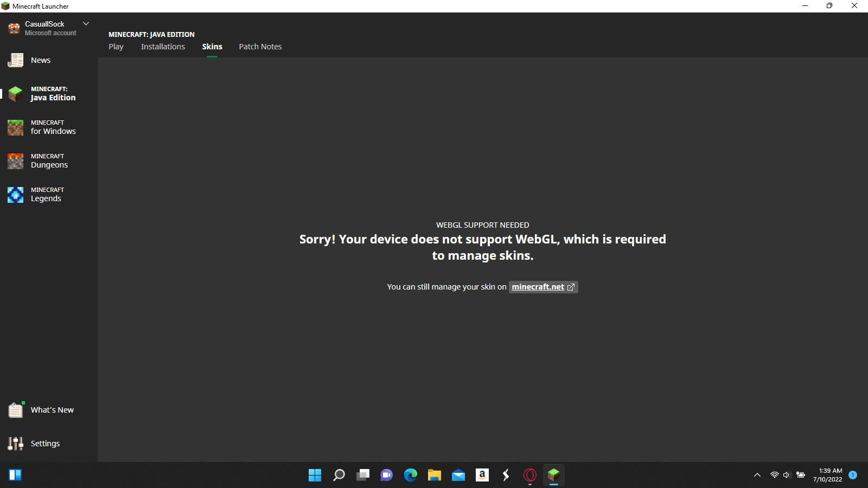Click the CasuallSock account avatar
Viewport: 868px width, 488px height.
pyautogui.click(x=14, y=28)
